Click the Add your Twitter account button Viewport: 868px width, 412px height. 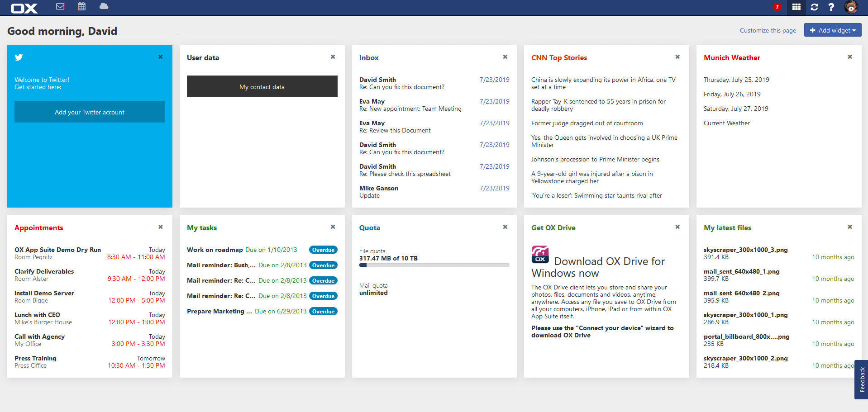pyautogui.click(x=90, y=112)
